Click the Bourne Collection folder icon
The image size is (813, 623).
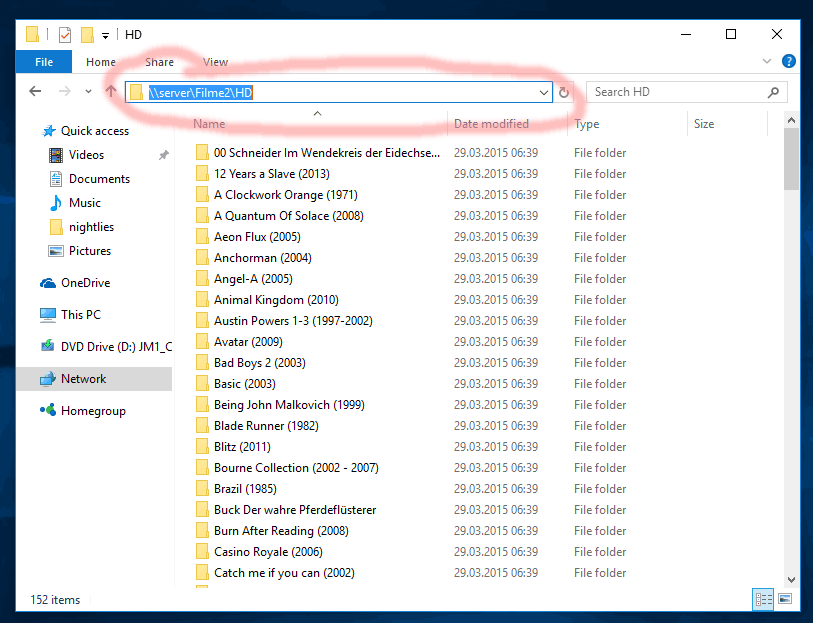click(202, 468)
